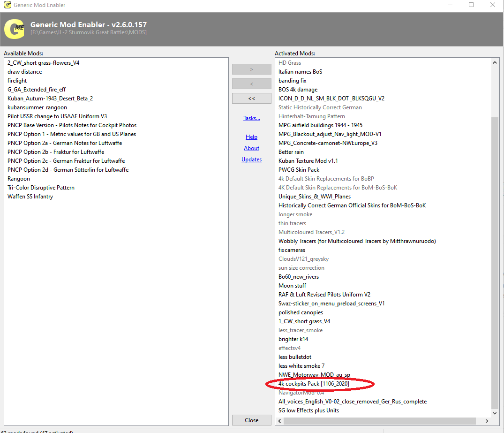
Task: Click the disable all mods double-arrow button
Action: [x=251, y=98]
